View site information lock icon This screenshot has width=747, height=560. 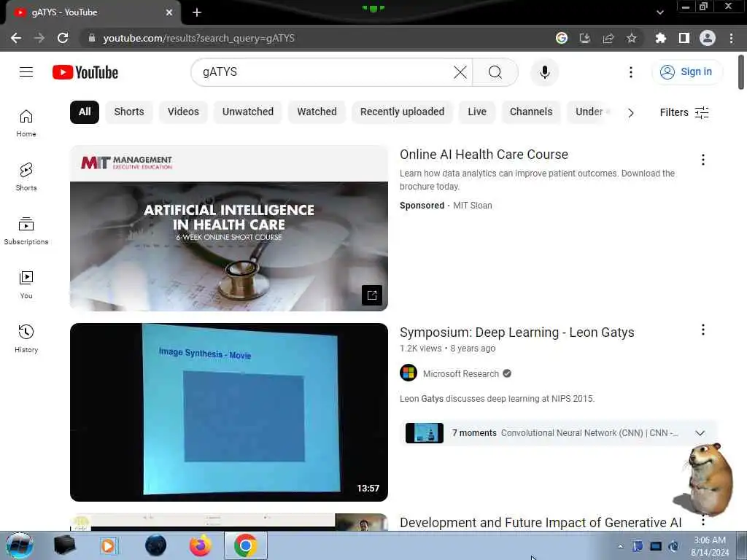(x=92, y=38)
